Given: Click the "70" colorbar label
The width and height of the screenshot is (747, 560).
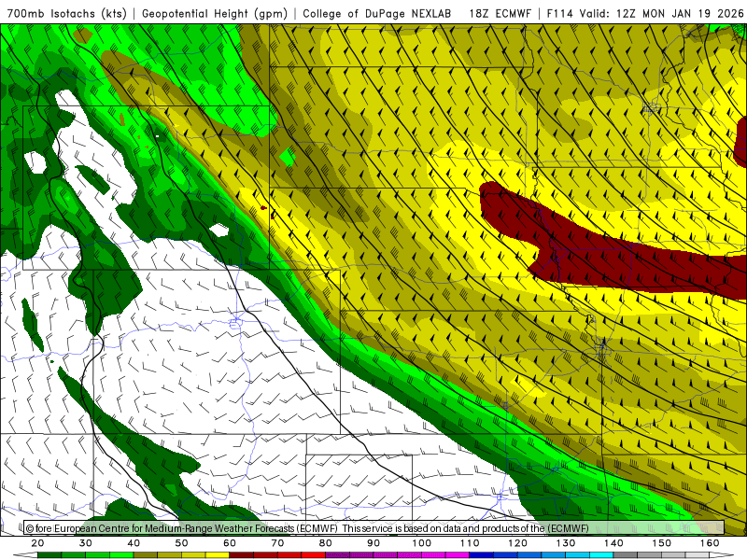Looking at the screenshot, I should coord(277,543).
